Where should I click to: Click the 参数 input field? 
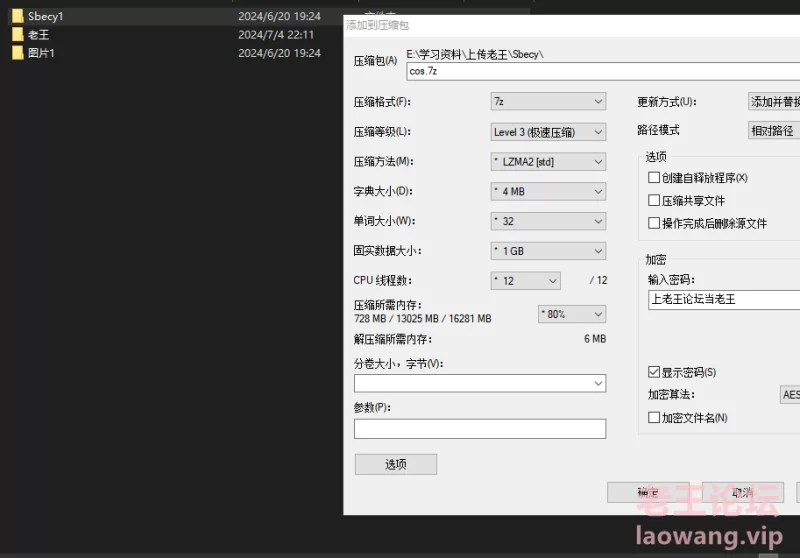[480, 428]
